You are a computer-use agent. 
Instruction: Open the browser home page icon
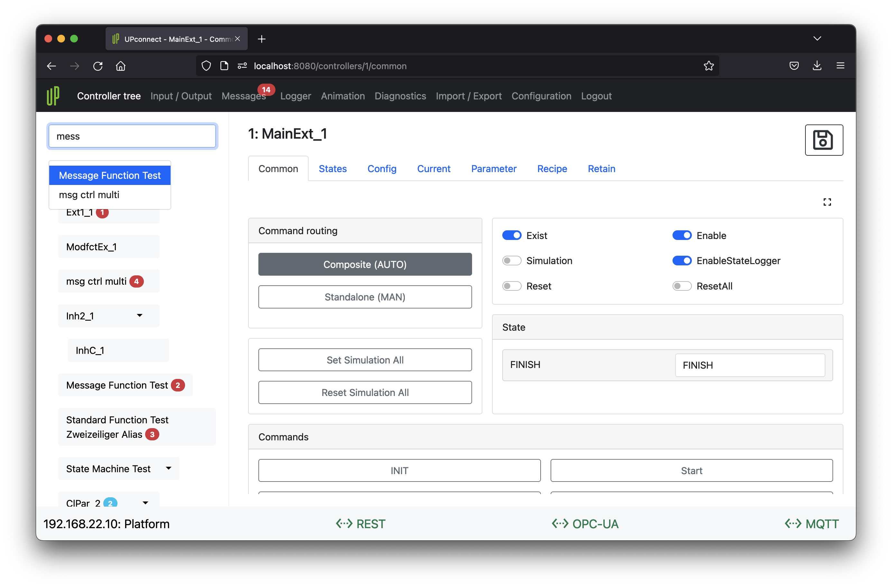pyautogui.click(x=120, y=66)
